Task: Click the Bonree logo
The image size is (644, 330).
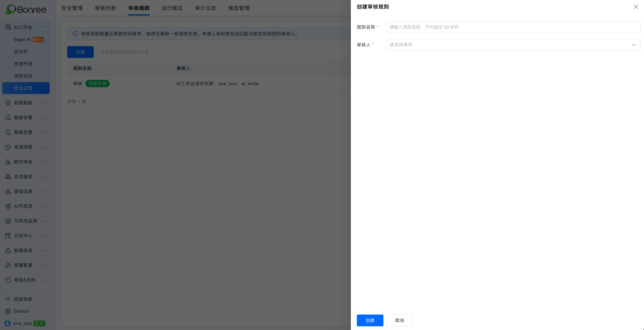Action: [x=26, y=9]
